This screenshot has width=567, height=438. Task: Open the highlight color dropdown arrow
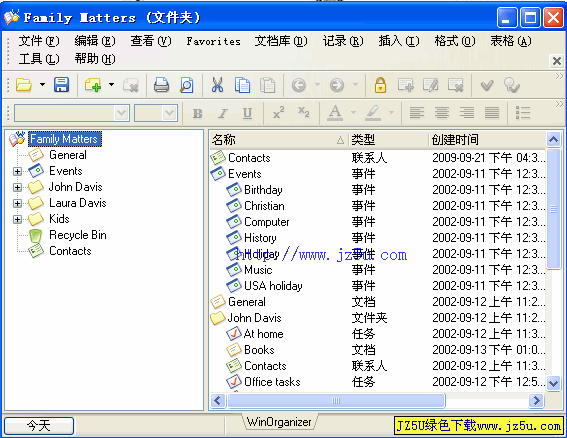click(392, 113)
